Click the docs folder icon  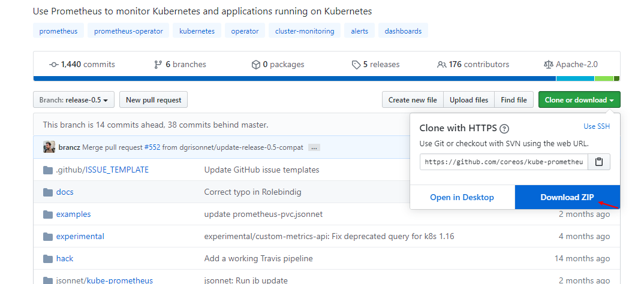[48, 192]
